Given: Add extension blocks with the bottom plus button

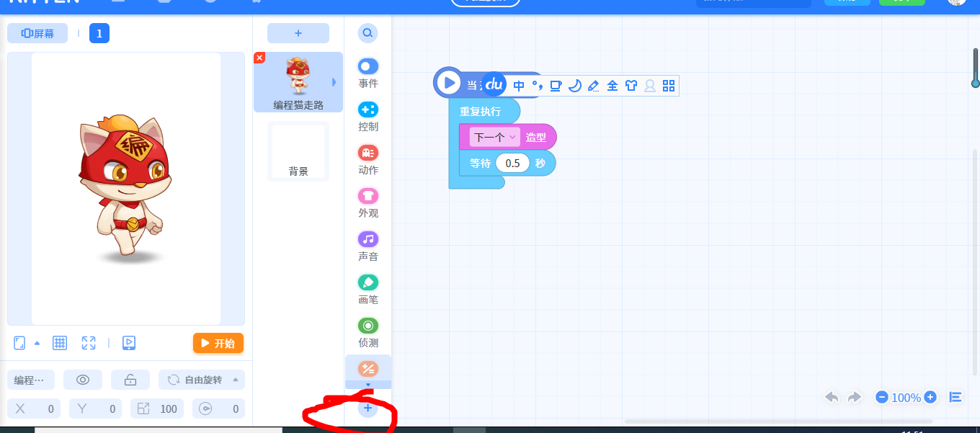Looking at the screenshot, I should tap(367, 409).
